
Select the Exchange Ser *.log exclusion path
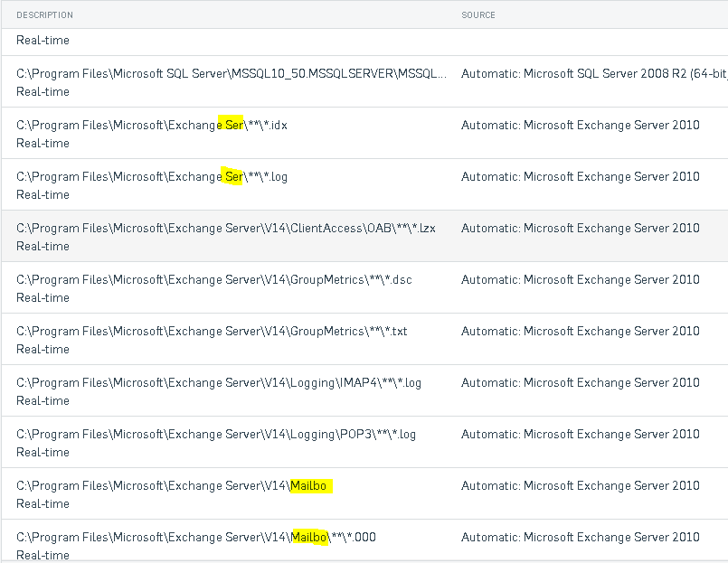tap(152, 177)
